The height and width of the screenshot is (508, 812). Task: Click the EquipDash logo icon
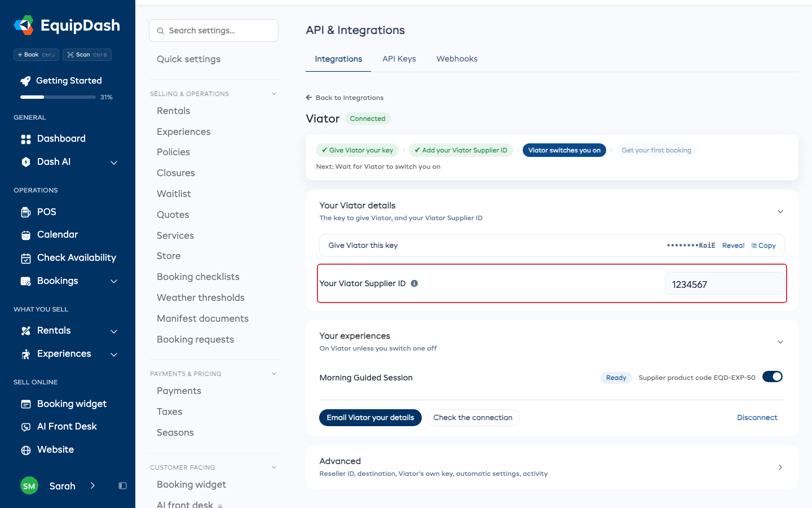[x=24, y=25]
